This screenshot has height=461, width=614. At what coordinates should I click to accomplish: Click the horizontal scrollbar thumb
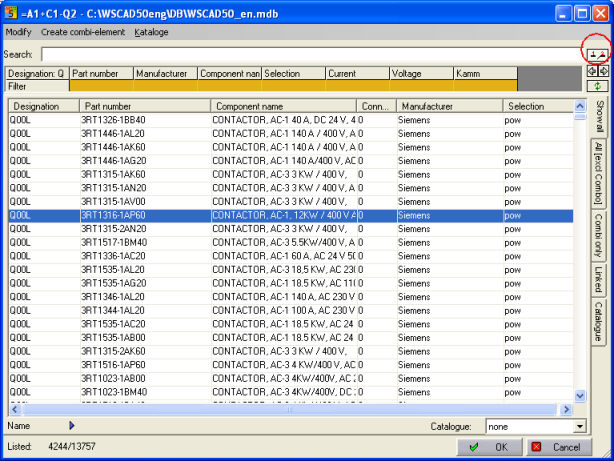[x=290, y=409]
